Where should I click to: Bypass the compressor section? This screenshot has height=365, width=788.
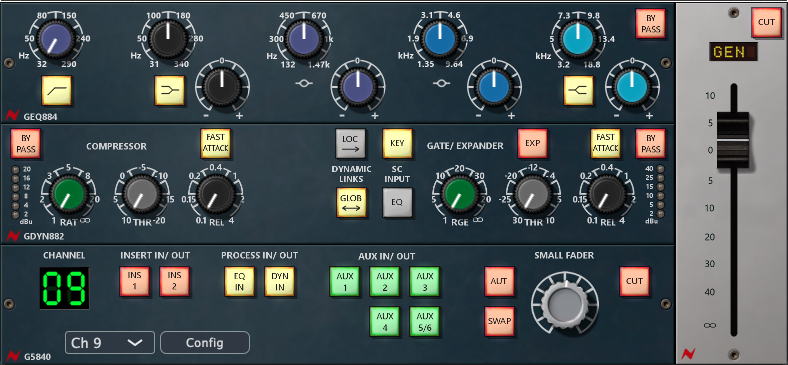tap(25, 143)
